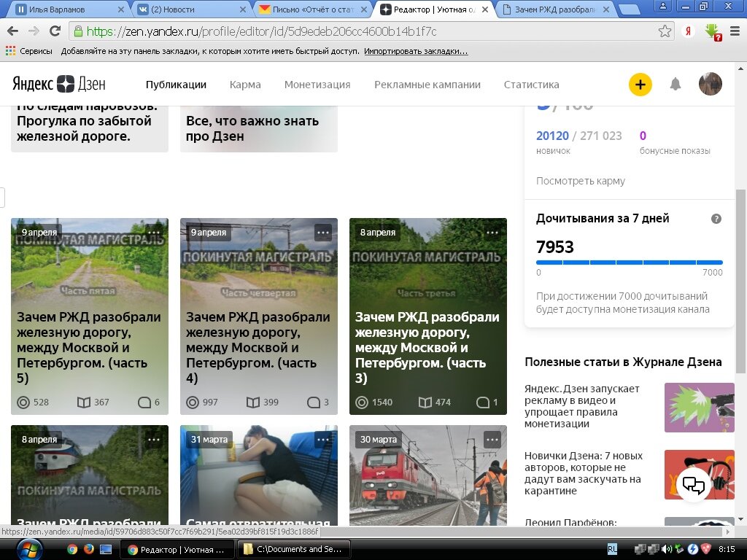This screenshot has width=747, height=560.
Task: Click the reads book icon showing 367
Action: click(x=84, y=402)
